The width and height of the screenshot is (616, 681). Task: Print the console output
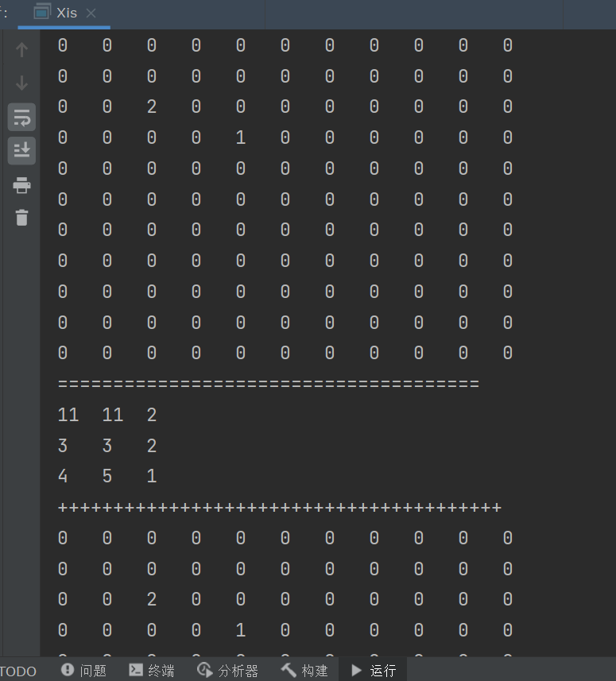tap(21, 185)
